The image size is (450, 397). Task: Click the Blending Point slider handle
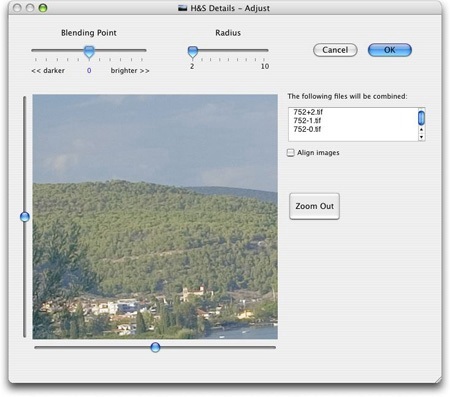tap(89, 52)
